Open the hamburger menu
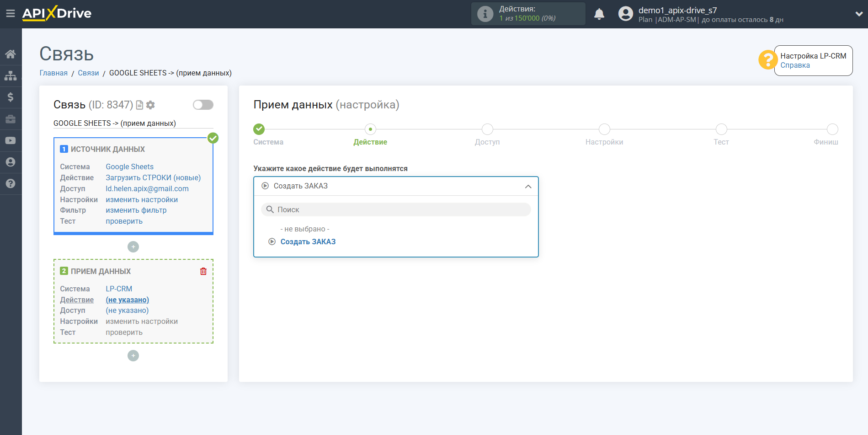Image resolution: width=868 pixels, height=435 pixels. [10, 14]
